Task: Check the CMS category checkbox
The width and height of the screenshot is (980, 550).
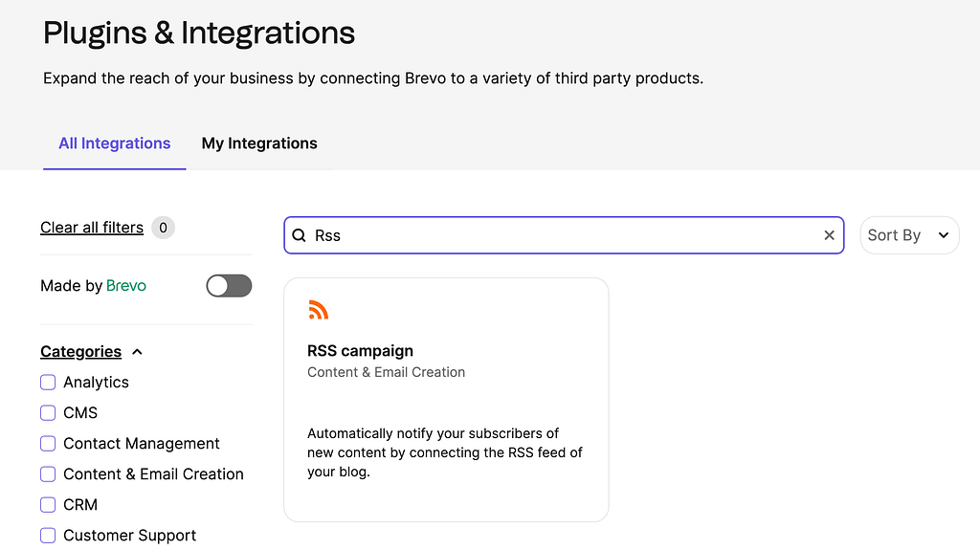Action: [x=48, y=412]
